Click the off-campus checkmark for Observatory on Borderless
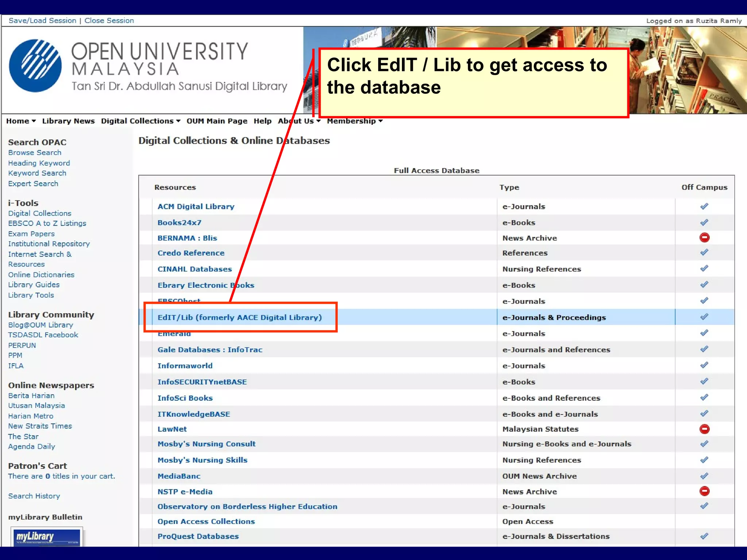The width and height of the screenshot is (747, 560). click(x=704, y=506)
